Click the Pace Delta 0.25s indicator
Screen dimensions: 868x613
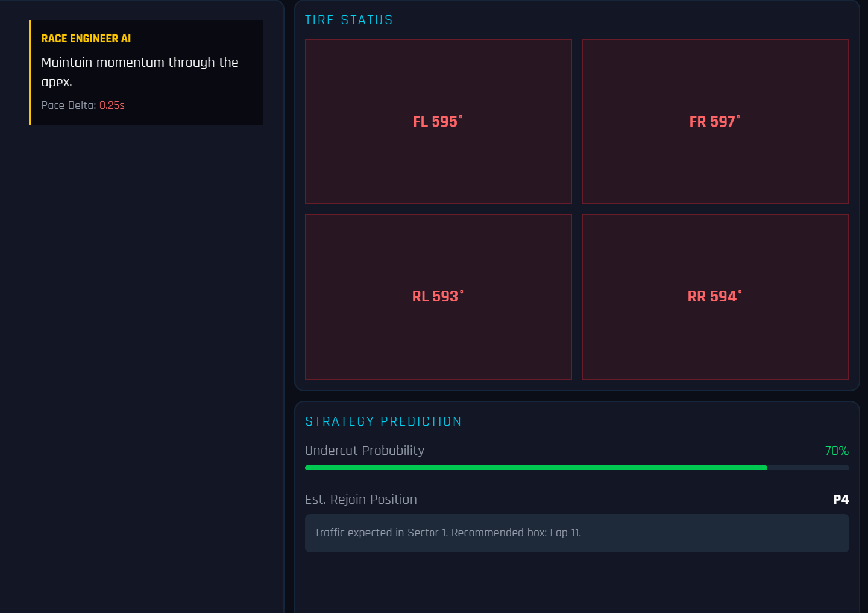pyautogui.click(x=82, y=105)
